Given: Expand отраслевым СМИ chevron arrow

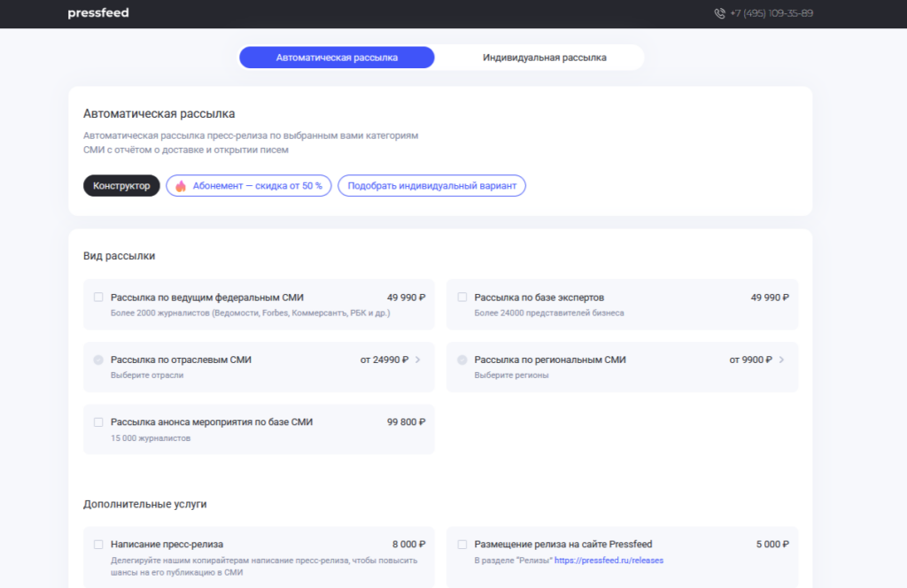Looking at the screenshot, I should tap(418, 360).
